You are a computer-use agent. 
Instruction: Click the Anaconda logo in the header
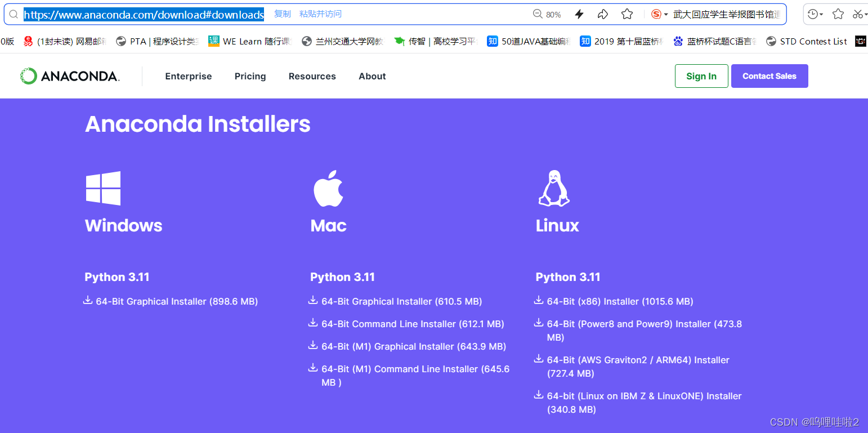tap(70, 76)
